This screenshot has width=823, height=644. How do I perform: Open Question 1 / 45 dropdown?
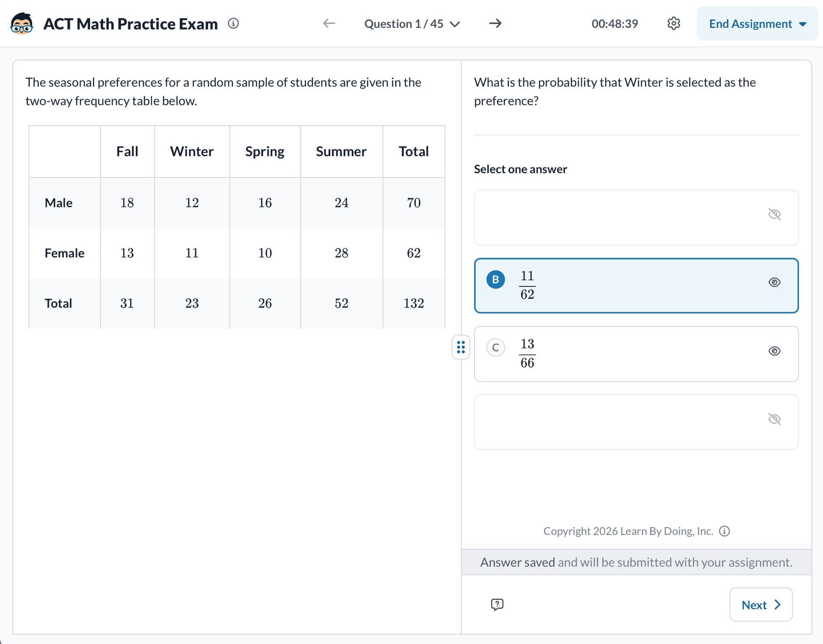(x=412, y=24)
